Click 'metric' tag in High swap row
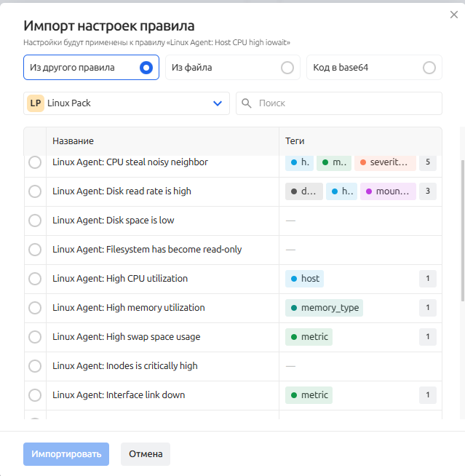The height and width of the screenshot is (476, 465). coord(309,337)
